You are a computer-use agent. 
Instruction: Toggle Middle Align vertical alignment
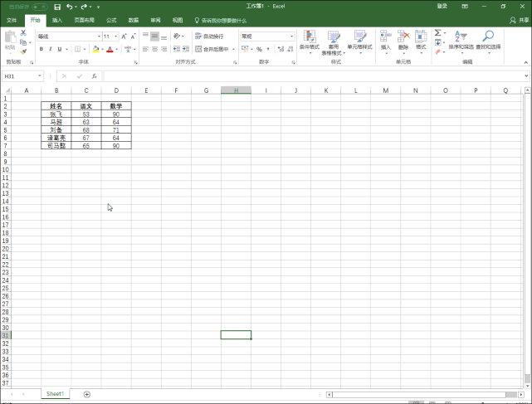(154, 37)
